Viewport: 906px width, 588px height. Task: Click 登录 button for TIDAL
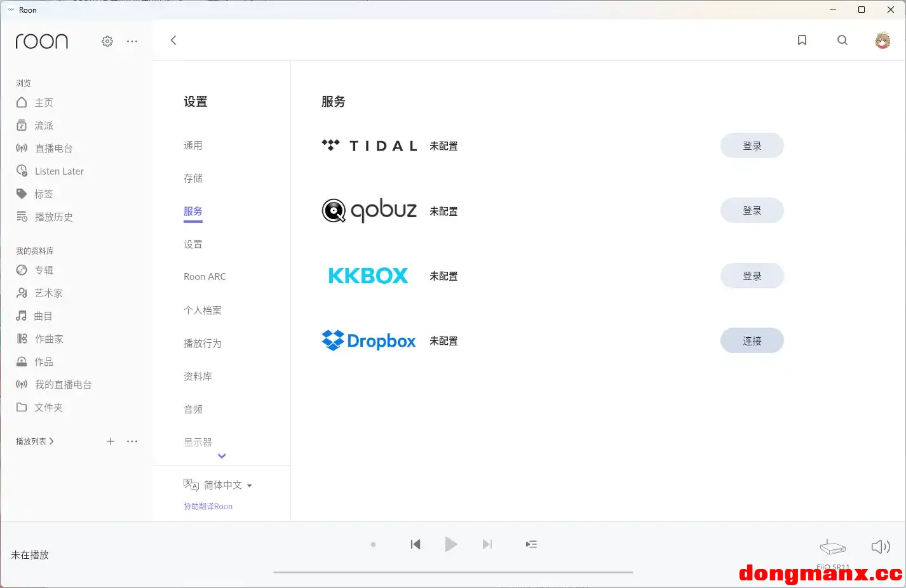[x=752, y=146]
